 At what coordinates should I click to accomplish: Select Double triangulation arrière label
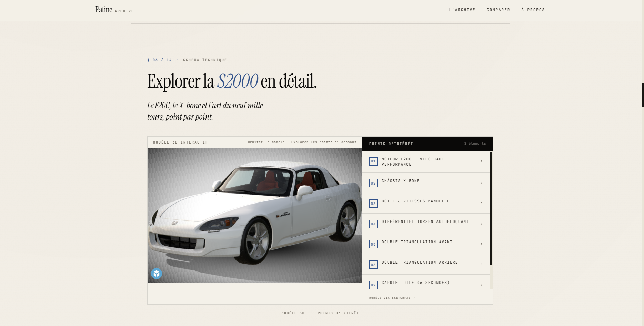point(420,262)
